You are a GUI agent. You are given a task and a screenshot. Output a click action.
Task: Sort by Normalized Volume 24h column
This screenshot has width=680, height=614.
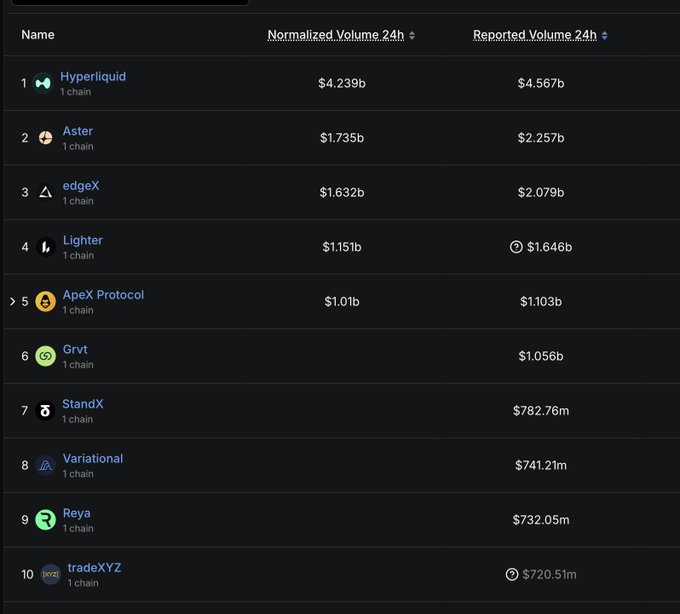336,35
